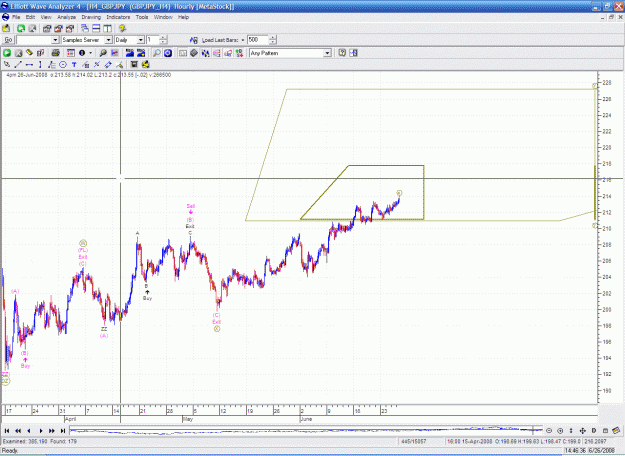Viewport: 625px width, 456px height.
Task: Click the Examined 385,190 Found 179 status text
Action: [39, 441]
